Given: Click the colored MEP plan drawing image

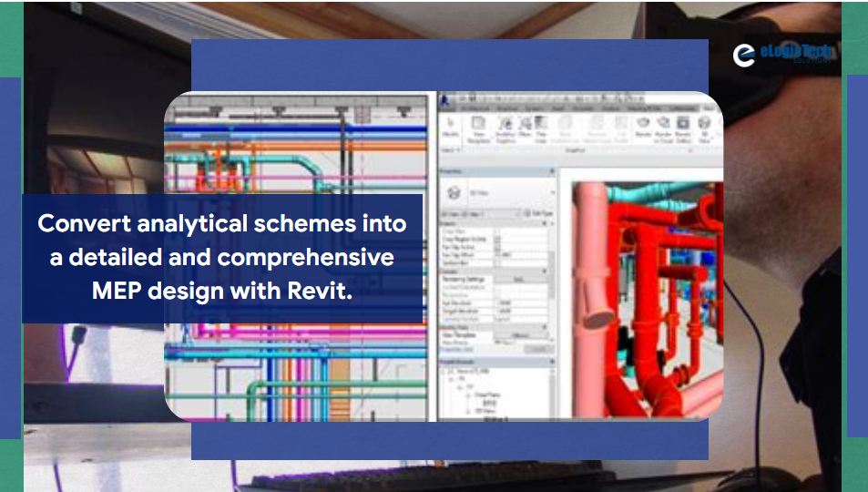Looking at the screenshot, I should [x=296, y=257].
